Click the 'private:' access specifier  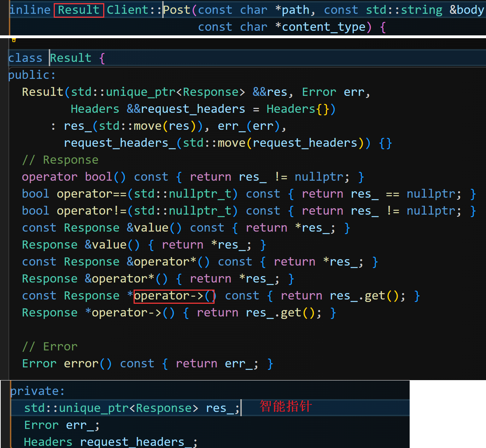37,391
